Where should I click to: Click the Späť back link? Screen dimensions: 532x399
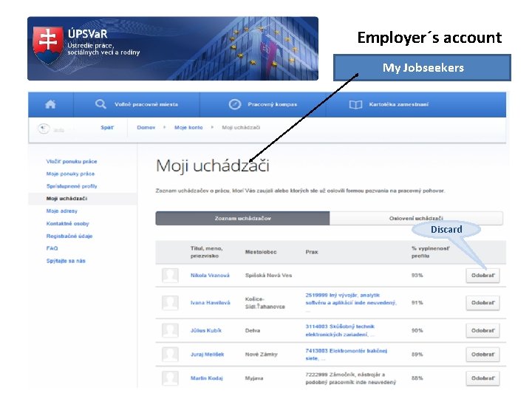(x=107, y=128)
